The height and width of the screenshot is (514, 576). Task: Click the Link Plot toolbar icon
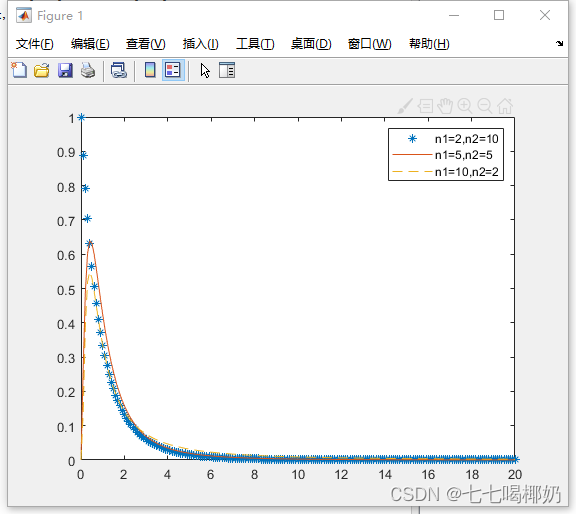(x=119, y=70)
